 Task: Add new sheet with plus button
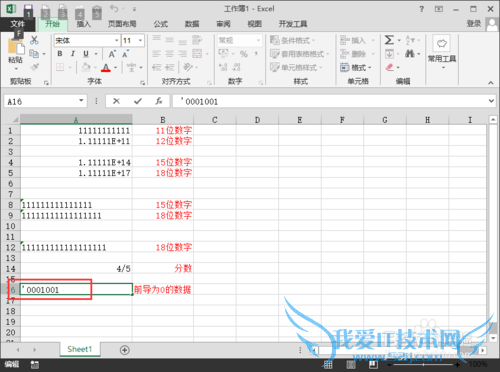click(x=125, y=350)
